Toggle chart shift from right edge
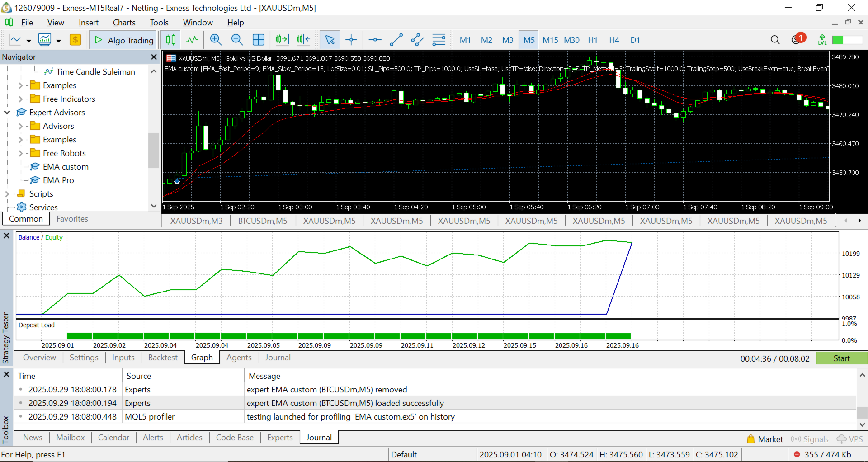Image resolution: width=868 pixels, height=462 pixels. coord(304,40)
